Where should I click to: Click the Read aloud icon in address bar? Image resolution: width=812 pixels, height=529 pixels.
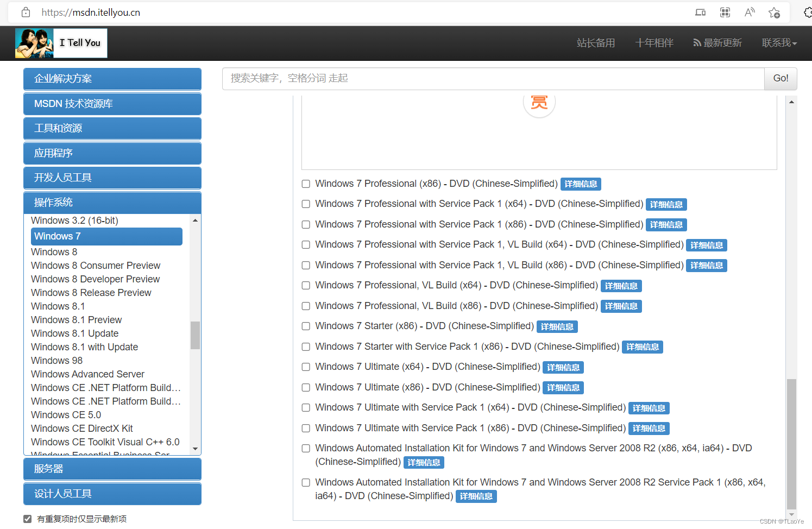[750, 12]
